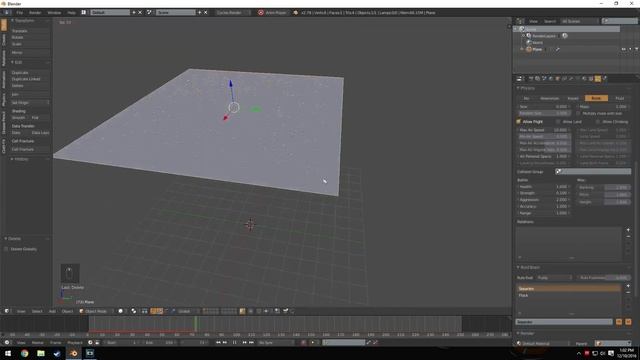Screen dimensions: 640x360
Task: Toggle the Allow Climbing checkbox
Action: point(598,122)
